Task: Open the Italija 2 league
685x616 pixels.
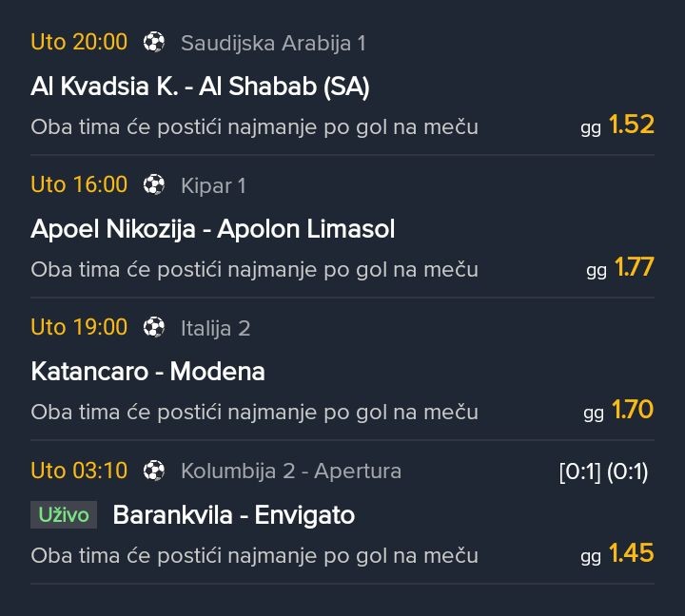Action: pyautogui.click(x=216, y=328)
